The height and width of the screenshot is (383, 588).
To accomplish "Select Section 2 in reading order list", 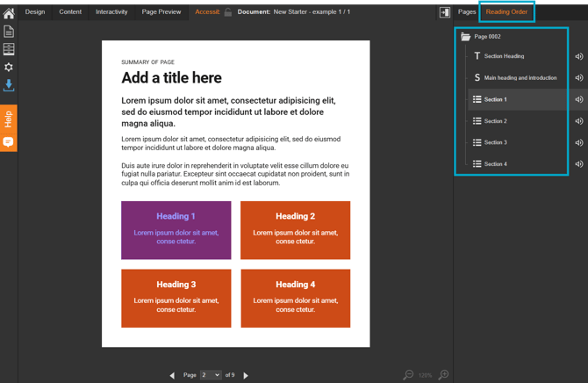I will point(495,121).
